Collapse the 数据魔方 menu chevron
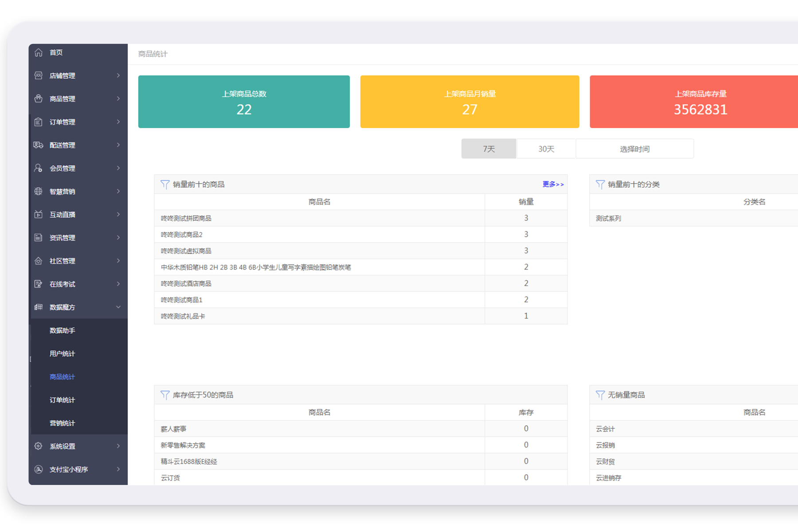This screenshot has height=532, width=798. (x=118, y=307)
